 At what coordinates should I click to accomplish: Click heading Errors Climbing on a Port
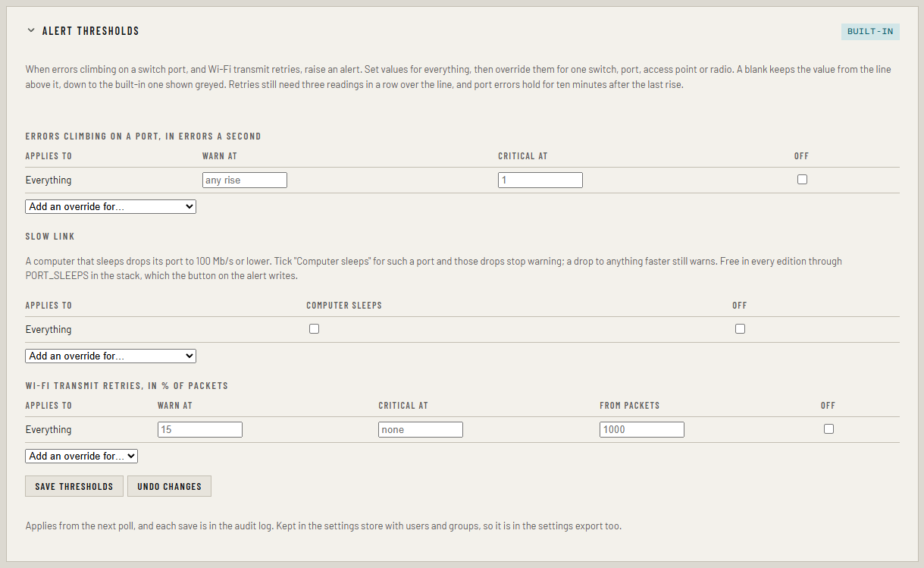point(143,137)
